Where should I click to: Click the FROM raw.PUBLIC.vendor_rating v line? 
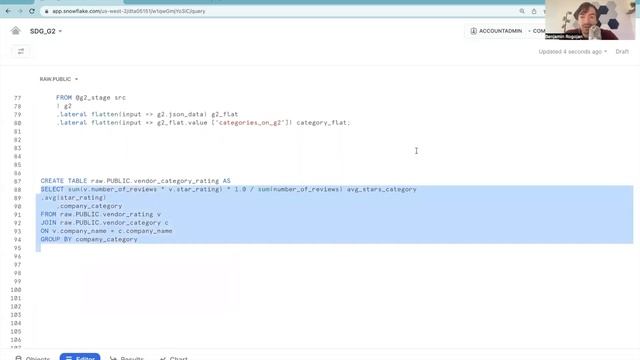coord(100,214)
